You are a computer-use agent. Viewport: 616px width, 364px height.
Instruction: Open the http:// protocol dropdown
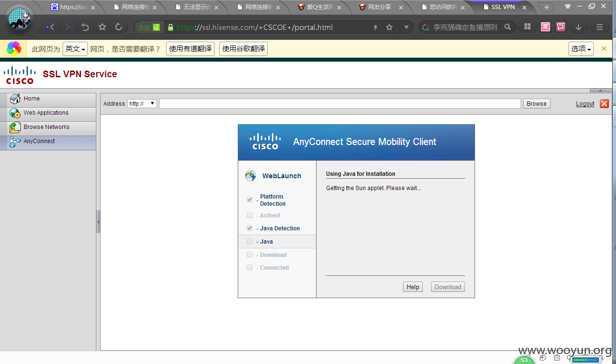[x=142, y=103]
